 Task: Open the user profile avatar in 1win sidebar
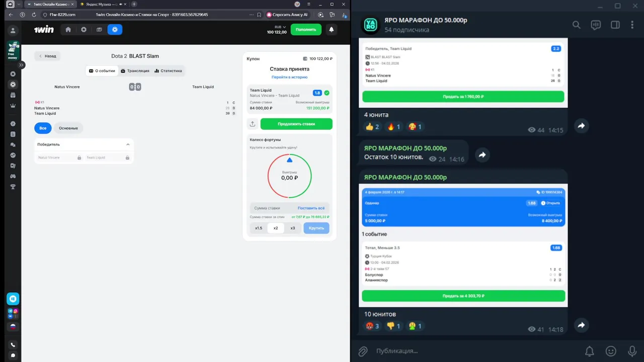tap(13, 31)
